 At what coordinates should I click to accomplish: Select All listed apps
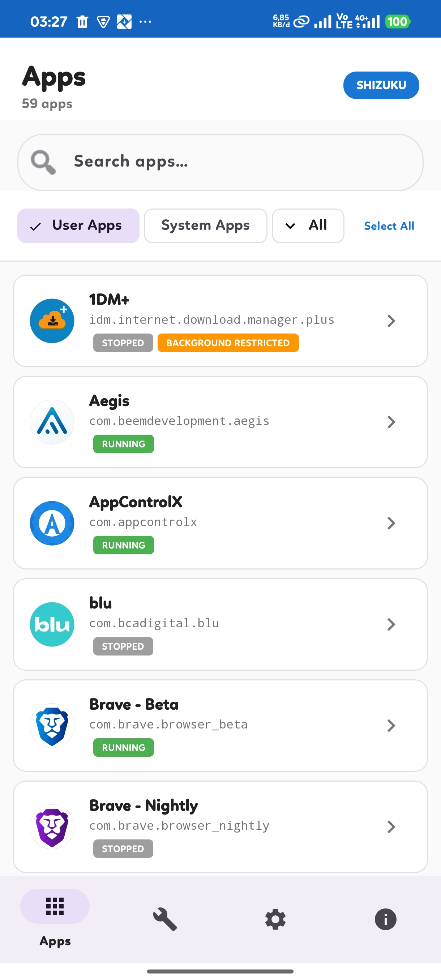pyautogui.click(x=389, y=225)
